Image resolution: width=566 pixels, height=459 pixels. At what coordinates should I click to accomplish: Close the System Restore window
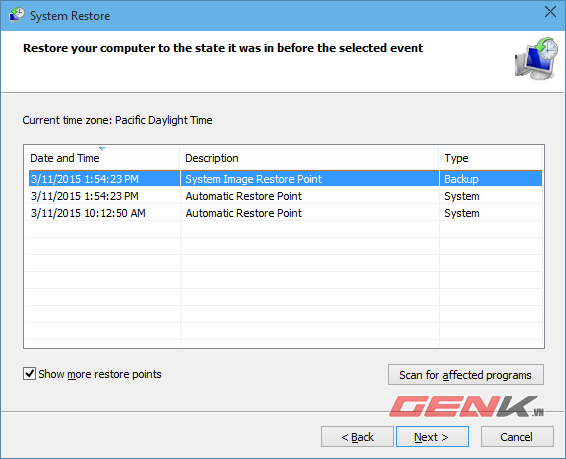(x=550, y=12)
